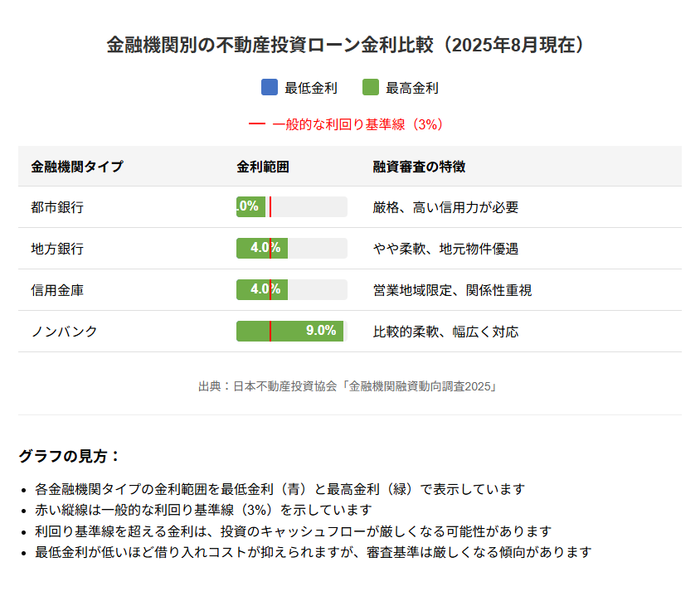The width and height of the screenshot is (700, 596).
Task: Click the グラフの見方 heading
Action: [70, 456]
